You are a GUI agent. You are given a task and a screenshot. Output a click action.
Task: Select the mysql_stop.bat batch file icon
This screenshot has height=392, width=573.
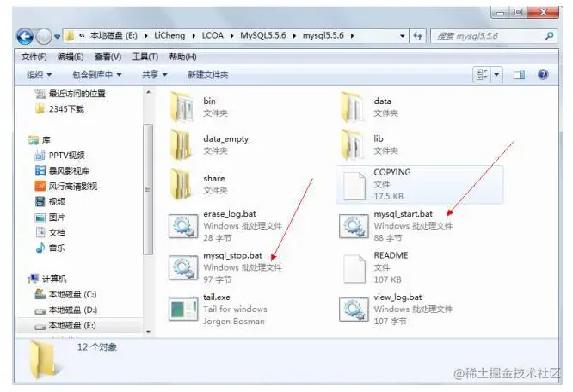(183, 267)
